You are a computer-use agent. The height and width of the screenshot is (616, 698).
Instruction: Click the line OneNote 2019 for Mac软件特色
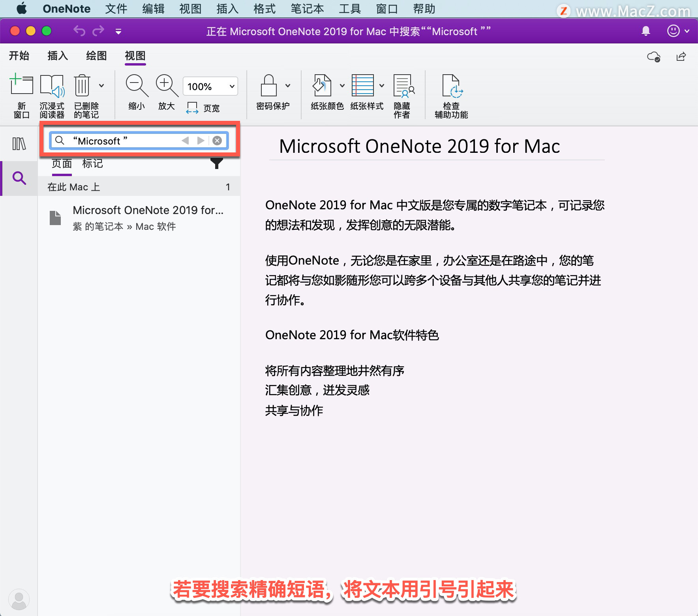click(352, 335)
